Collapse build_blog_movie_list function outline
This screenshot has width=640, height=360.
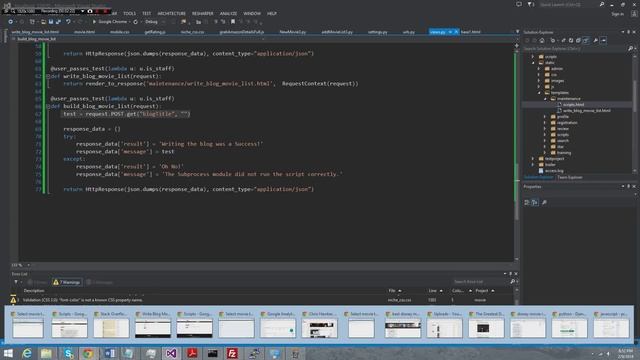(x=48, y=107)
